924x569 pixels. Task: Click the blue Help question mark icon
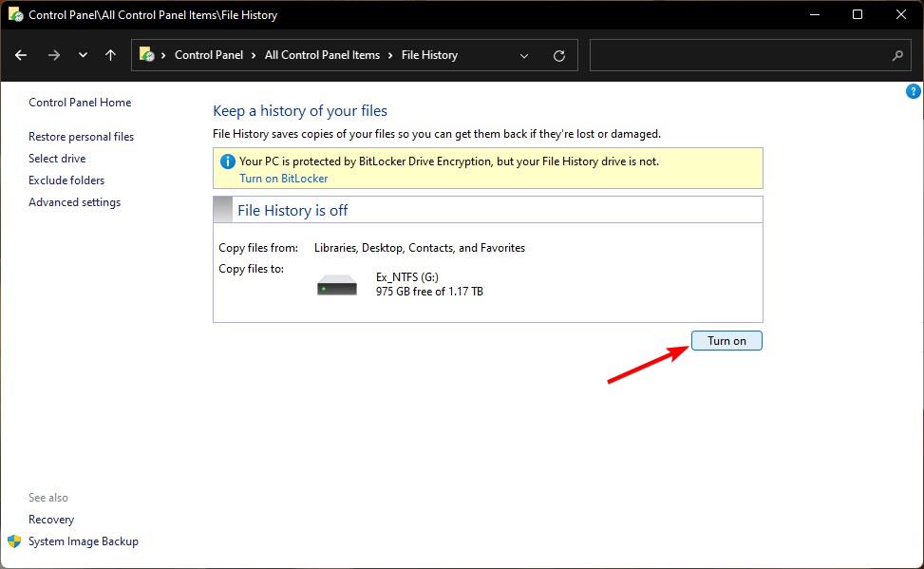(x=912, y=91)
